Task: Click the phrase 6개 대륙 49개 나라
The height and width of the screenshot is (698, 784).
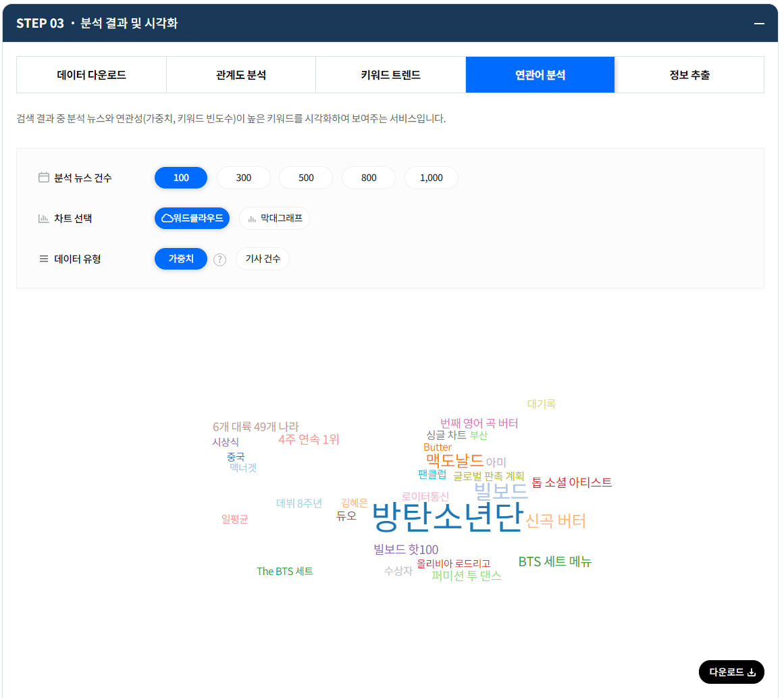Action: click(255, 427)
